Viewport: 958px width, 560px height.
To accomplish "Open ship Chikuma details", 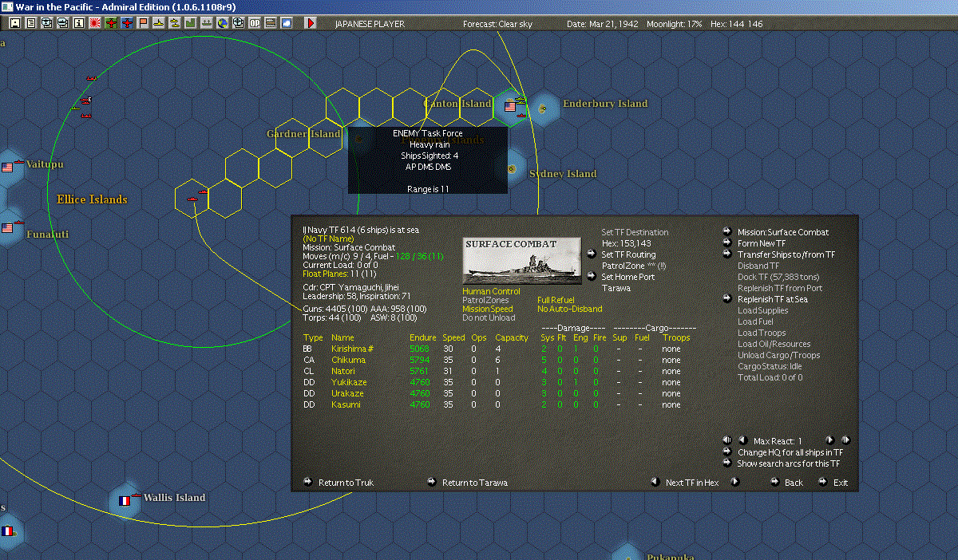I will click(x=348, y=360).
